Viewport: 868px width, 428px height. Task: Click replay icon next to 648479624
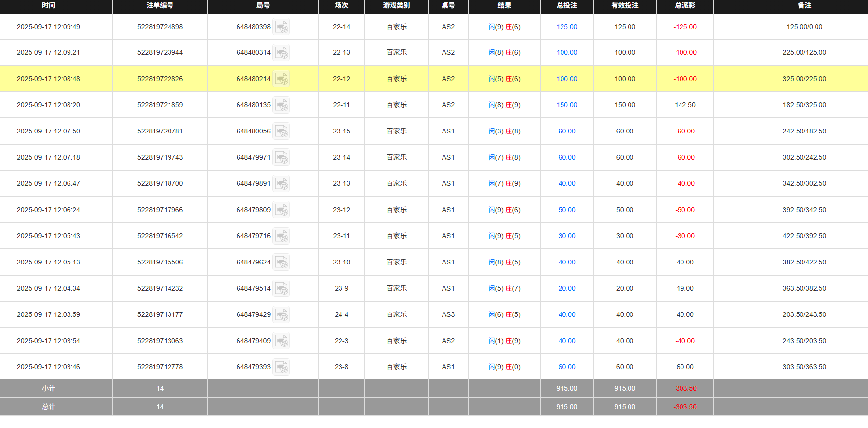click(281, 263)
